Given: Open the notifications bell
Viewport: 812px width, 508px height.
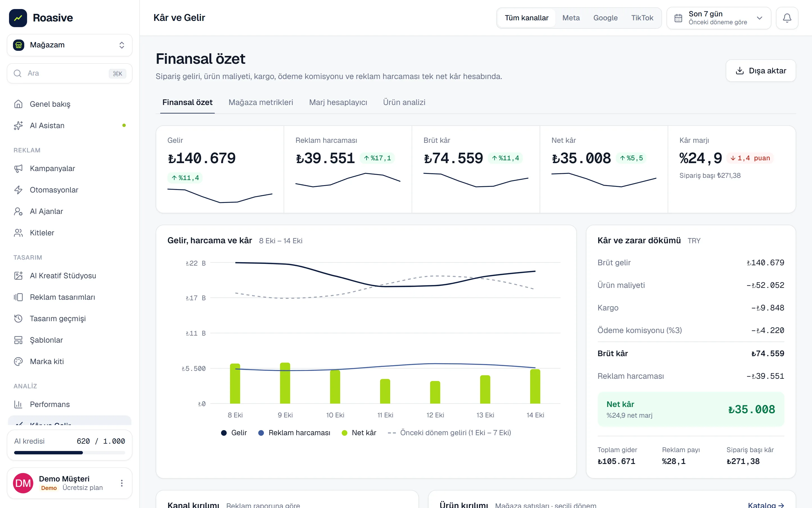Looking at the screenshot, I should point(787,18).
